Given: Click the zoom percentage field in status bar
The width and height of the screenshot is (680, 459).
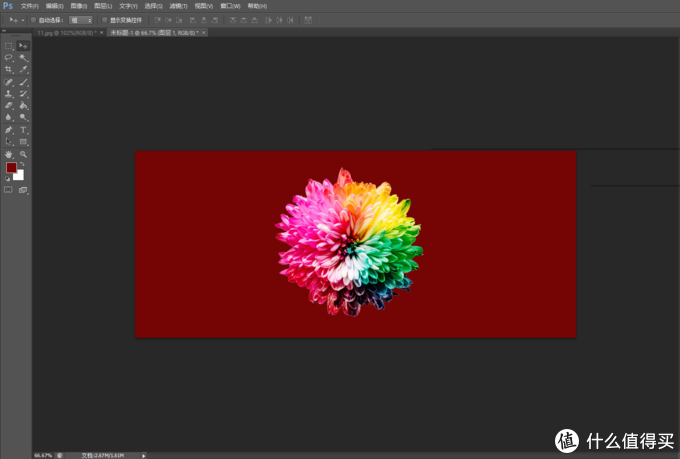Looking at the screenshot, I should coord(42,454).
